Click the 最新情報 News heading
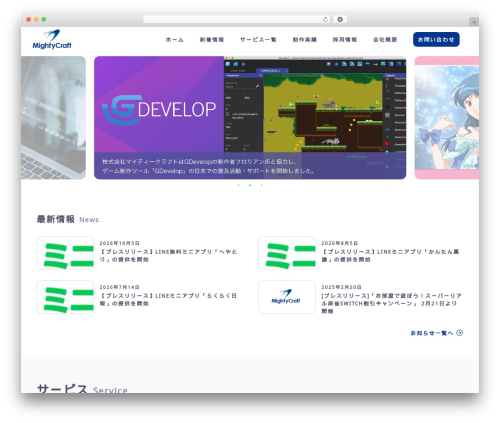500x423 pixels. click(68, 219)
